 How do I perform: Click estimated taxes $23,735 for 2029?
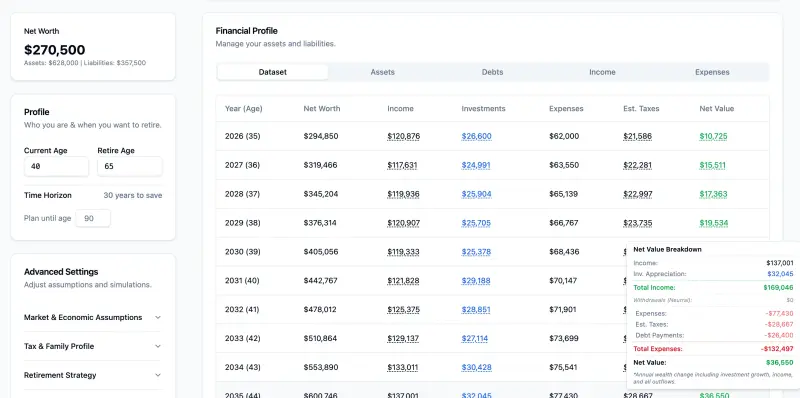(x=637, y=223)
